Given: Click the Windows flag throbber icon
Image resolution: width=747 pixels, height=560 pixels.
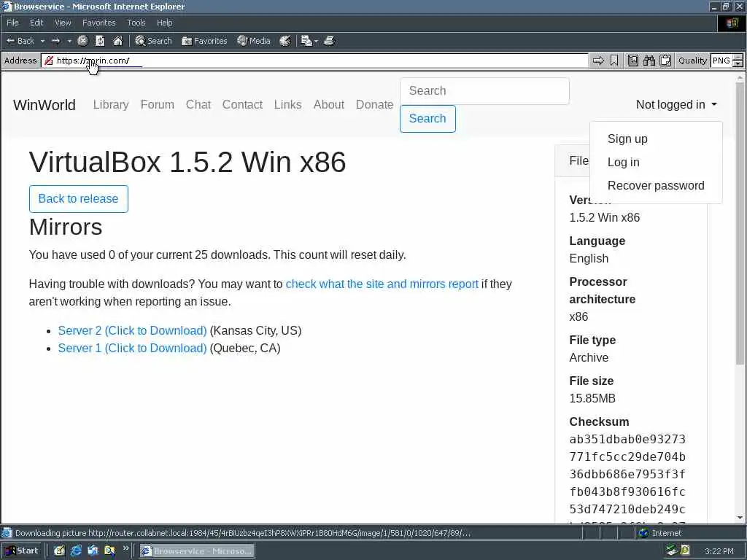Looking at the screenshot, I should [x=732, y=23].
